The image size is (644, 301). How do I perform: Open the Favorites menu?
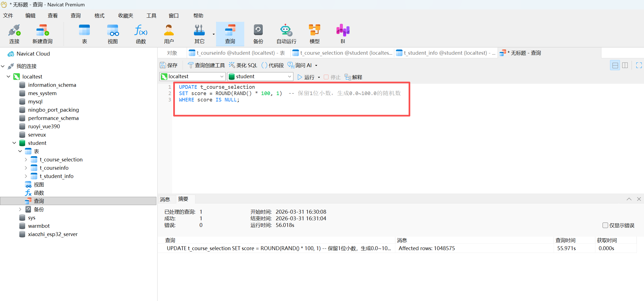click(x=126, y=16)
